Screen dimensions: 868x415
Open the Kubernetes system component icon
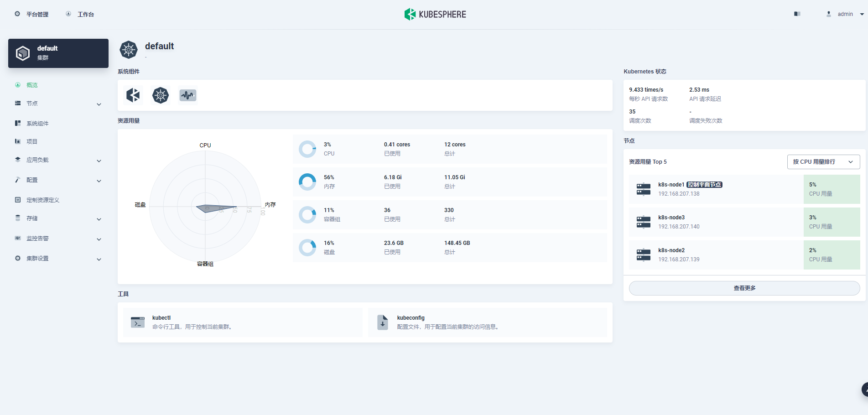[161, 95]
